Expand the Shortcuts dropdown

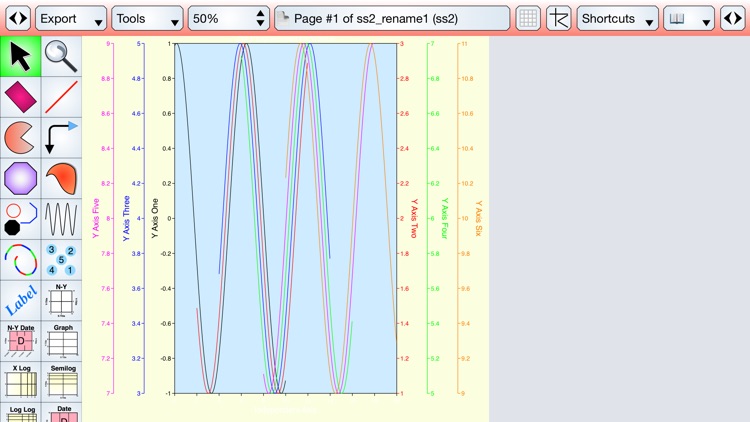[x=618, y=19]
